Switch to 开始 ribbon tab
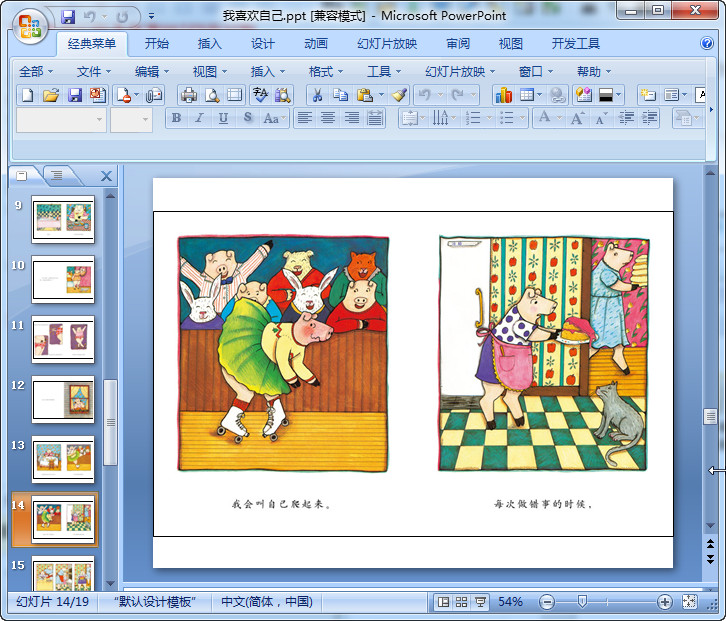The height and width of the screenshot is (621, 726). pyautogui.click(x=156, y=44)
